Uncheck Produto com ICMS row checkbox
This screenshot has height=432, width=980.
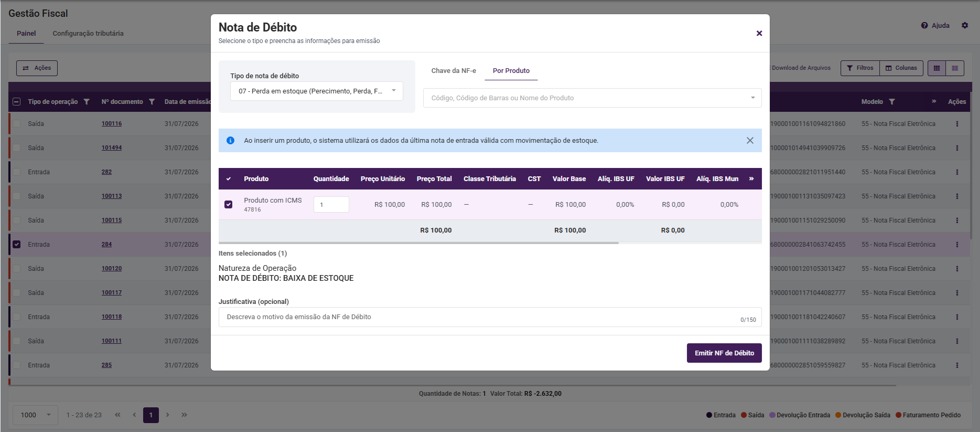228,204
